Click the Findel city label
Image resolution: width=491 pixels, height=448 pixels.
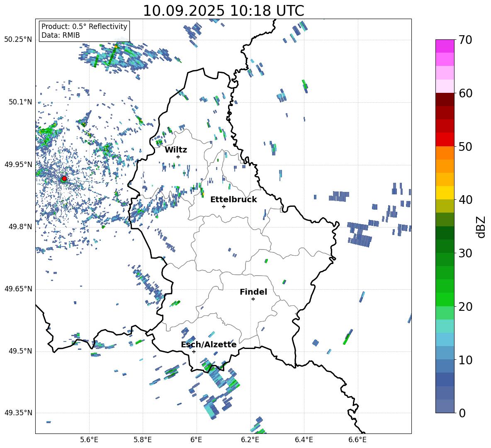[253, 292]
